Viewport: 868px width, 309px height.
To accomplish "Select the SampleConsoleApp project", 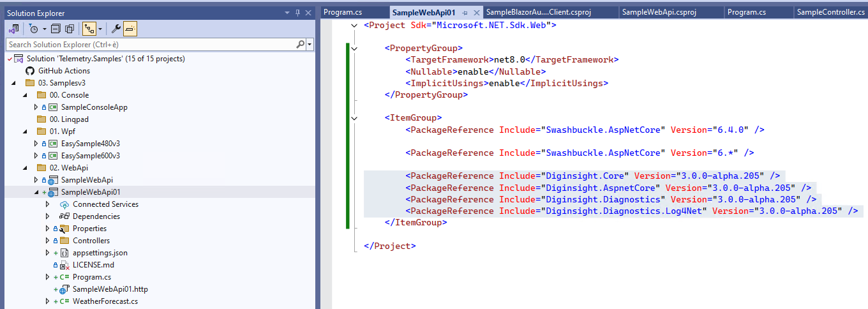I will pyautogui.click(x=94, y=107).
